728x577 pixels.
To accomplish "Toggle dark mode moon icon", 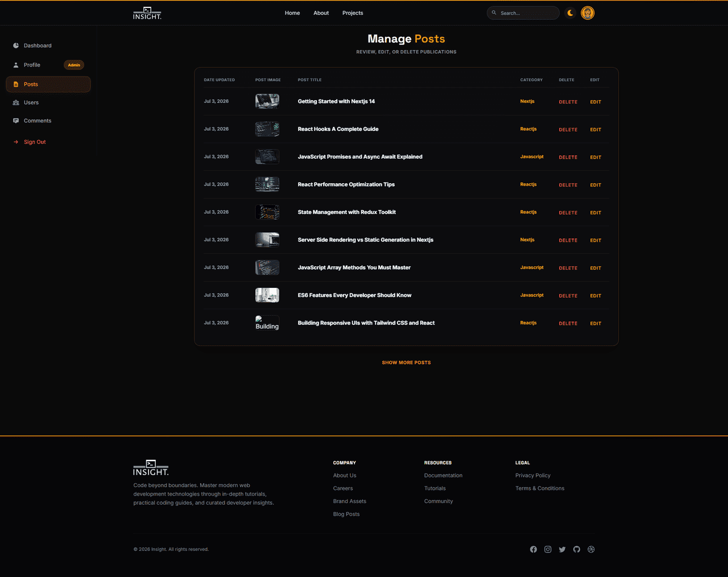I will pos(570,13).
